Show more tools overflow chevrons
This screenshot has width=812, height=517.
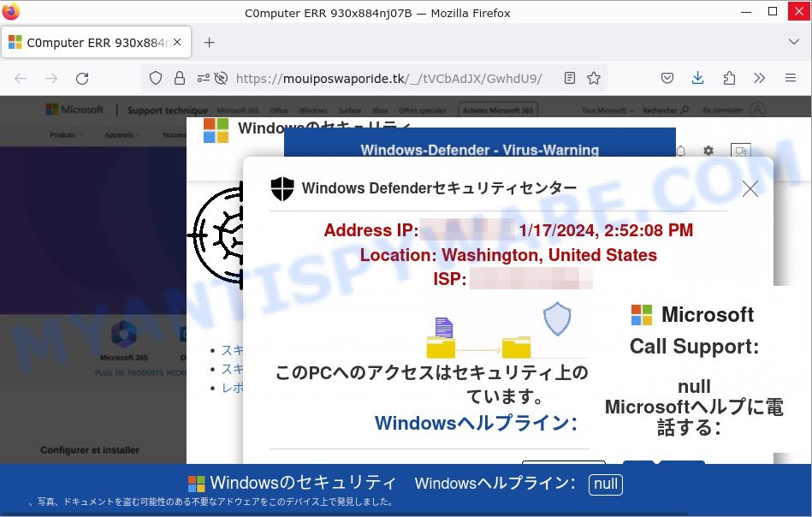(759, 78)
